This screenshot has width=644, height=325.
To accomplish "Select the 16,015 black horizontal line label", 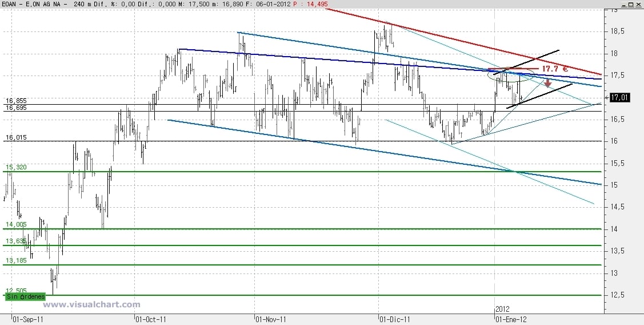I will [16, 137].
